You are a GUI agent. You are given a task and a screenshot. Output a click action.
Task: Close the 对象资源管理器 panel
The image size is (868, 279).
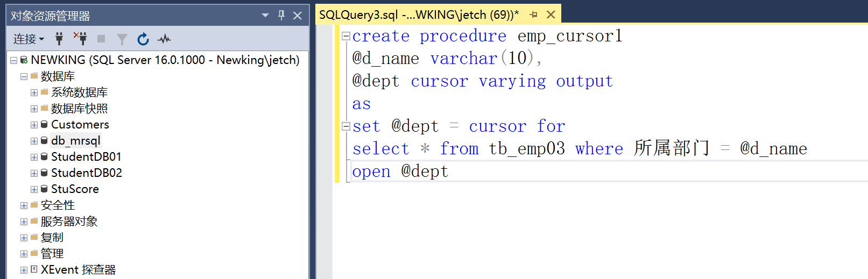coord(298,16)
